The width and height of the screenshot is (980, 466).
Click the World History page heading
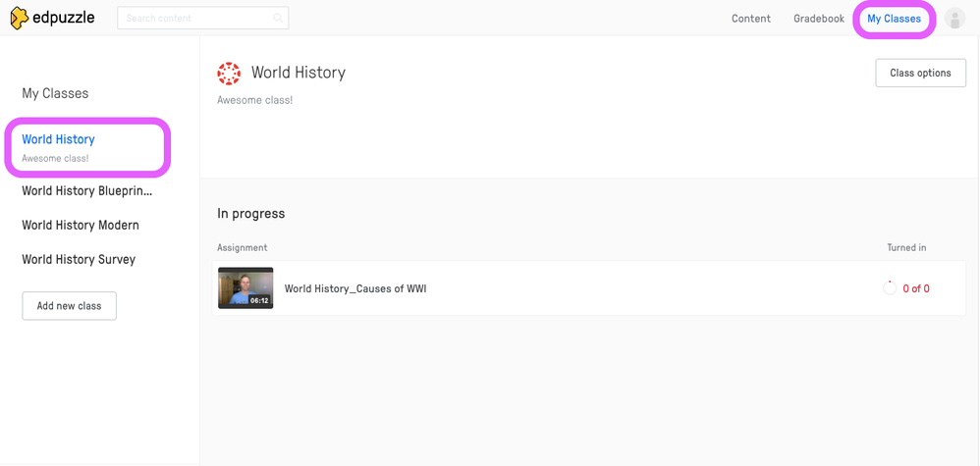[x=299, y=73]
